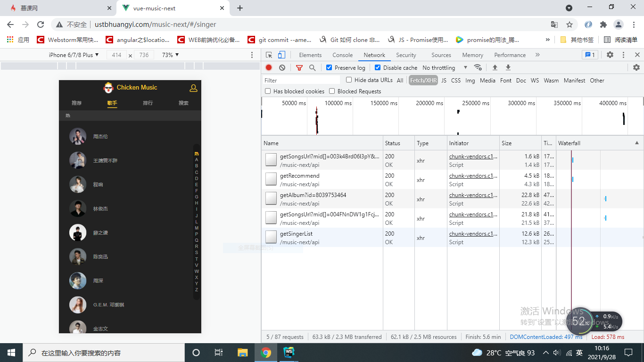
Task: Open Chrome tab search dropdown
Action: (x=569, y=8)
